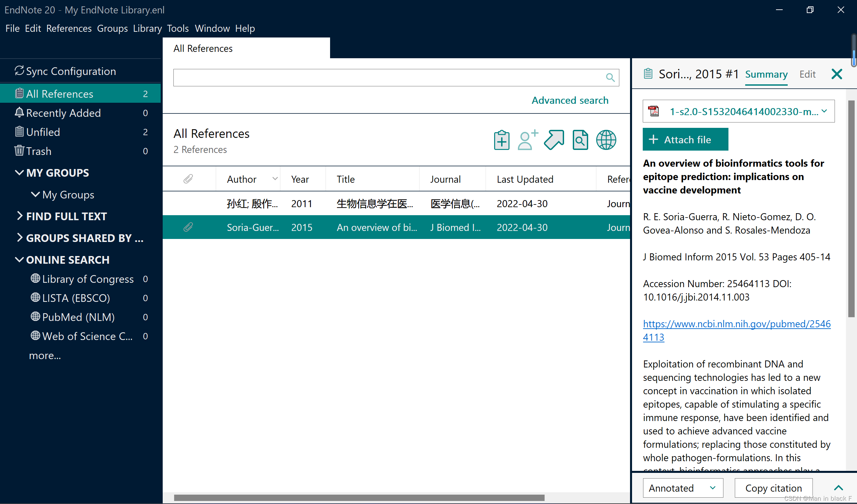Click the magnifier icon in search box
857x504 pixels.
(610, 78)
